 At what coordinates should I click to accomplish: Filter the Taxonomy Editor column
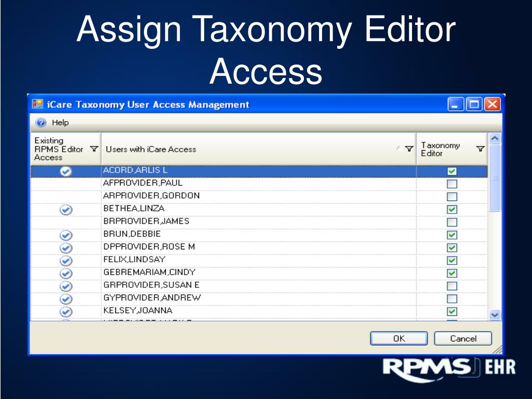pos(480,149)
